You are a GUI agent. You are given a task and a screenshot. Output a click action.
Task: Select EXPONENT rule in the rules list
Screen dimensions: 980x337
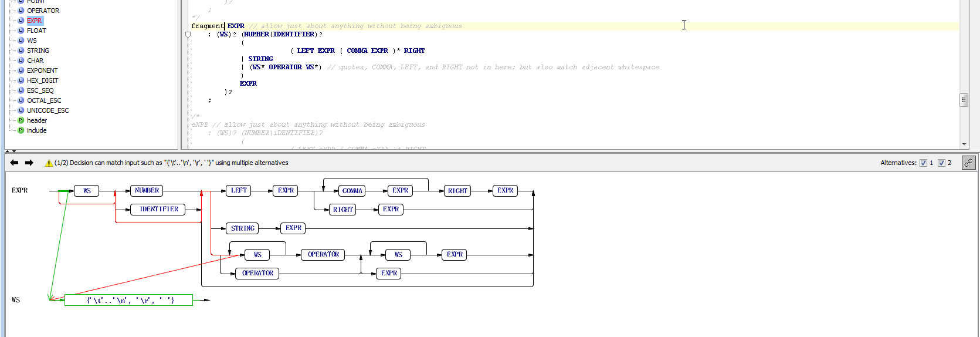(42, 70)
